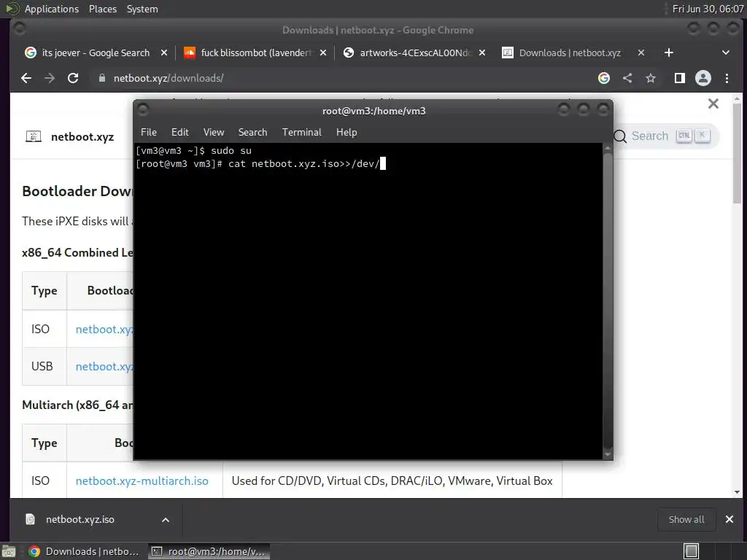Click show desktop icon in bottom panel
Viewport: 747px width, 560px height.
tap(9, 551)
